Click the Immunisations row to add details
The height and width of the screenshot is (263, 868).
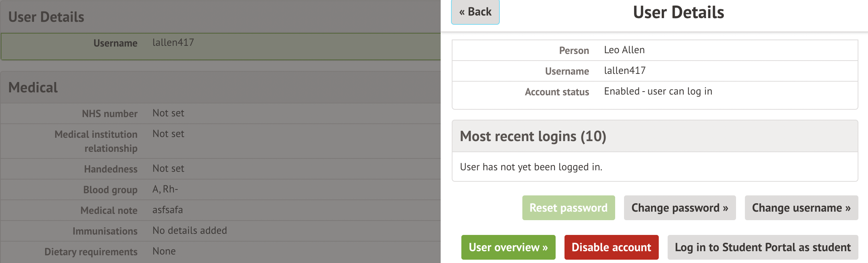(x=220, y=230)
